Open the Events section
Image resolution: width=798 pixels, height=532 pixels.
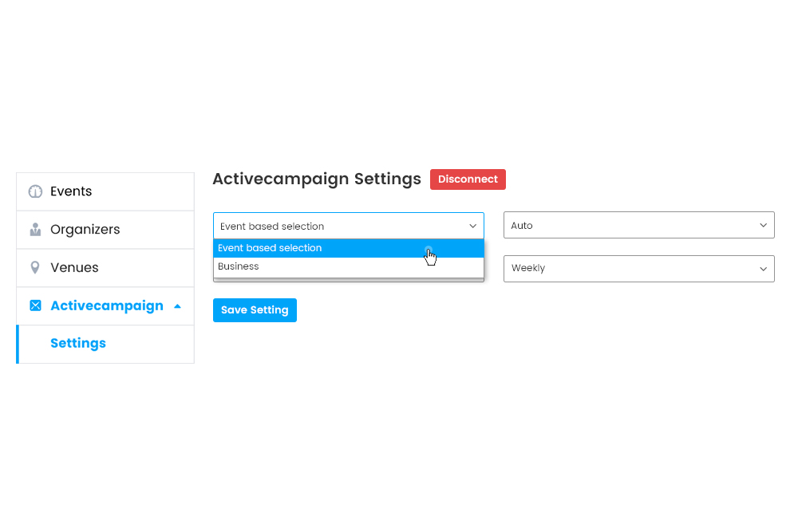pos(71,191)
